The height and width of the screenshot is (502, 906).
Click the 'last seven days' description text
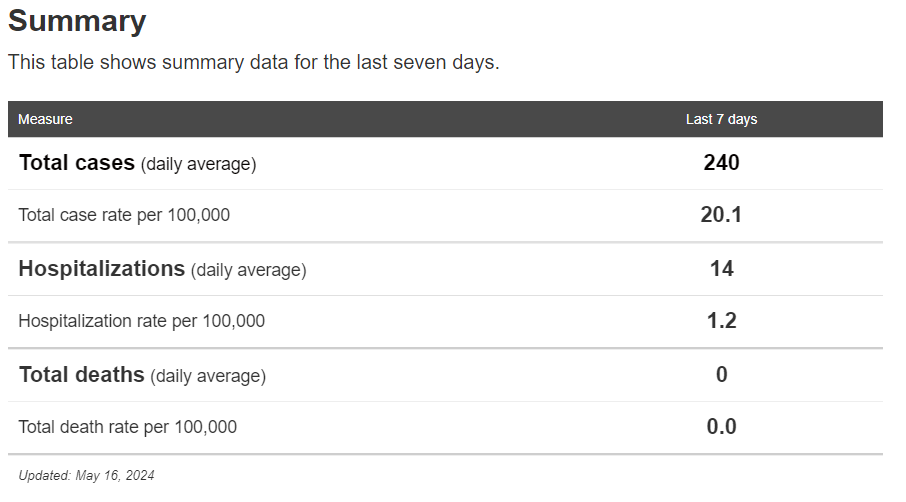pos(253,62)
